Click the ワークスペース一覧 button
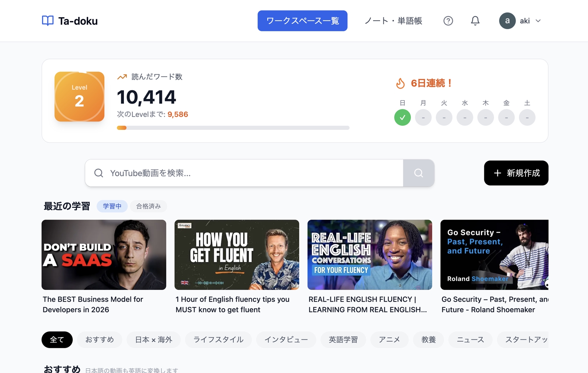Screen dimensions: 588x373 302,21
